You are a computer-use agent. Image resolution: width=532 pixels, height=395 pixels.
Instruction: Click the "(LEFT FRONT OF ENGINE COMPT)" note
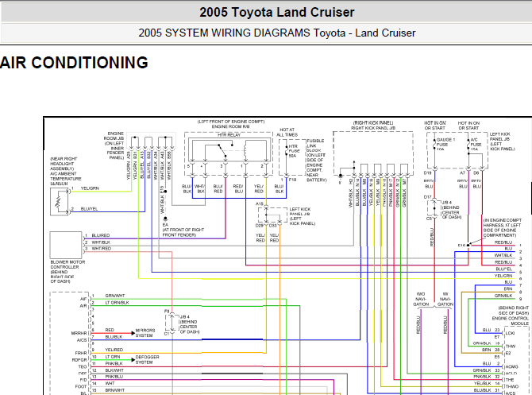231,122
